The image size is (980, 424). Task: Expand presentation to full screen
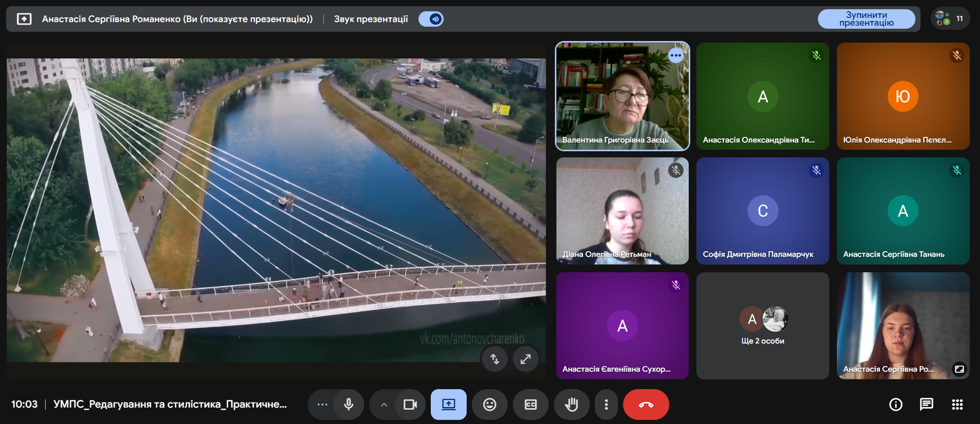coord(526,359)
